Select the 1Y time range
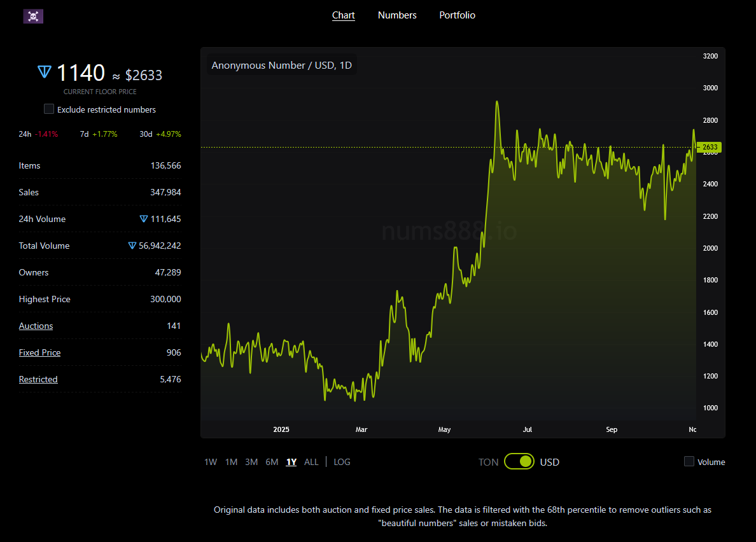This screenshot has width=756, height=542. [x=291, y=462]
